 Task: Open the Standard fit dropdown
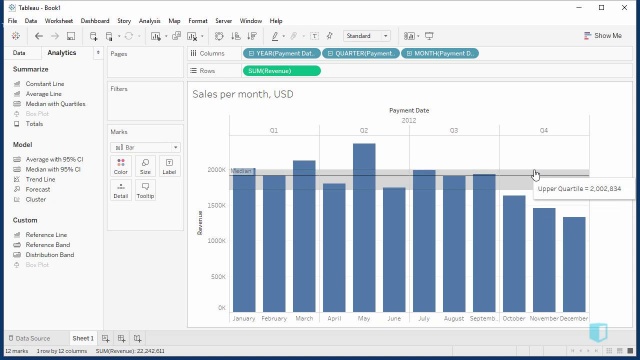pos(367,36)
